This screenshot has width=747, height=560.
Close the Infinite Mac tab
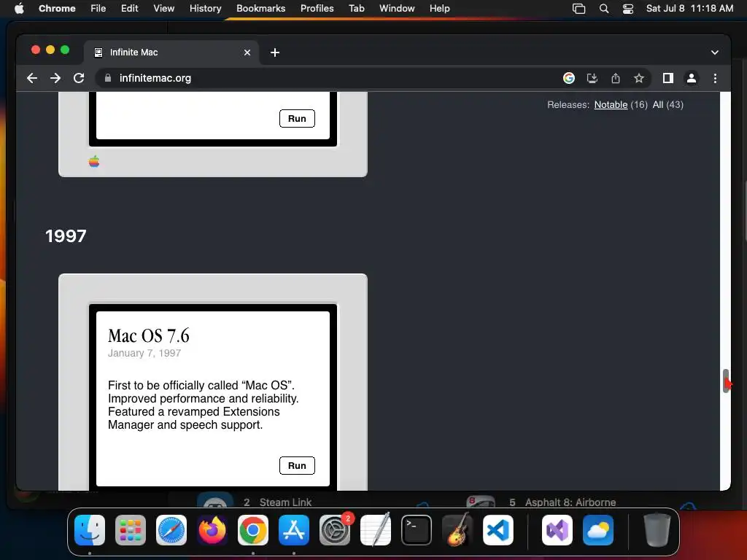(x=247, y=52)
